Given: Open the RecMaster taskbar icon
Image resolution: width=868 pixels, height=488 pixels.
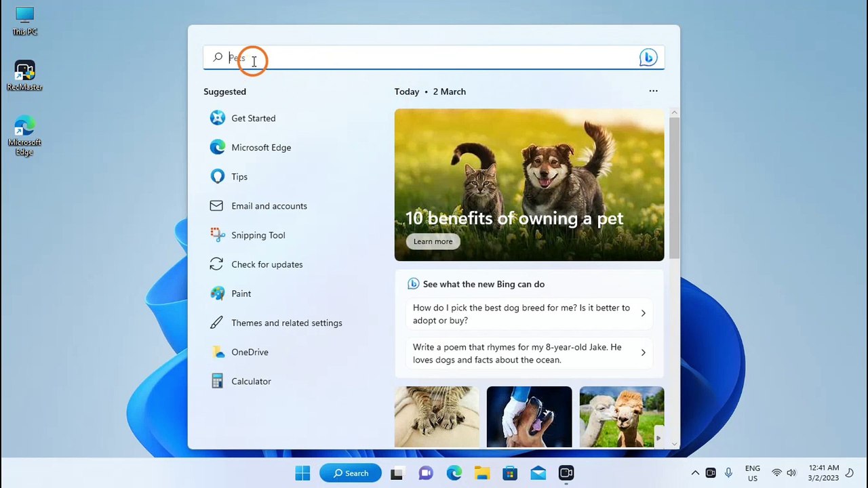Looking at the screenshot, I should (566, 473).
